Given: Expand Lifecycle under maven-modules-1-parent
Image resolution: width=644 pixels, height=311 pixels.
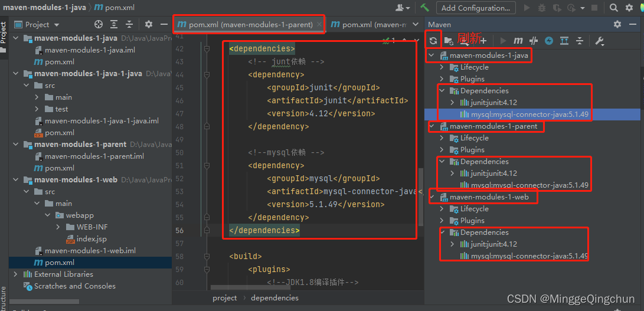Looking at the screenshot, I should click(x=442, y=138).
